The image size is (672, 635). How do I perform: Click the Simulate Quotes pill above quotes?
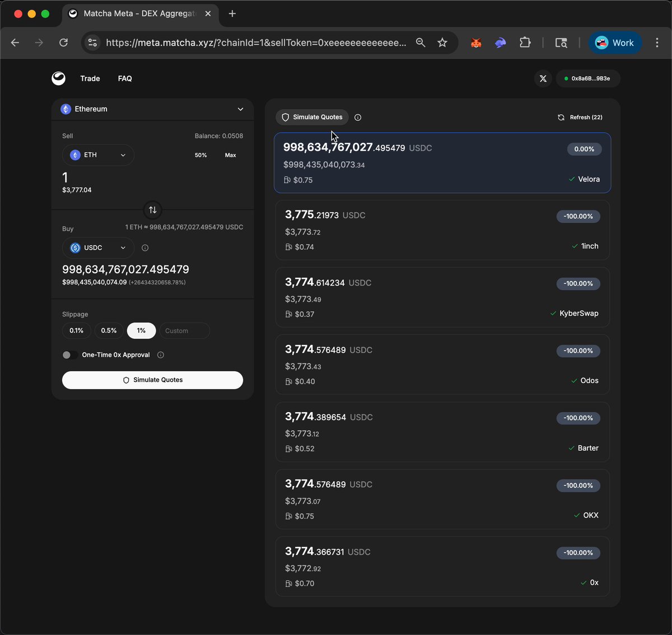pos(312,117)
